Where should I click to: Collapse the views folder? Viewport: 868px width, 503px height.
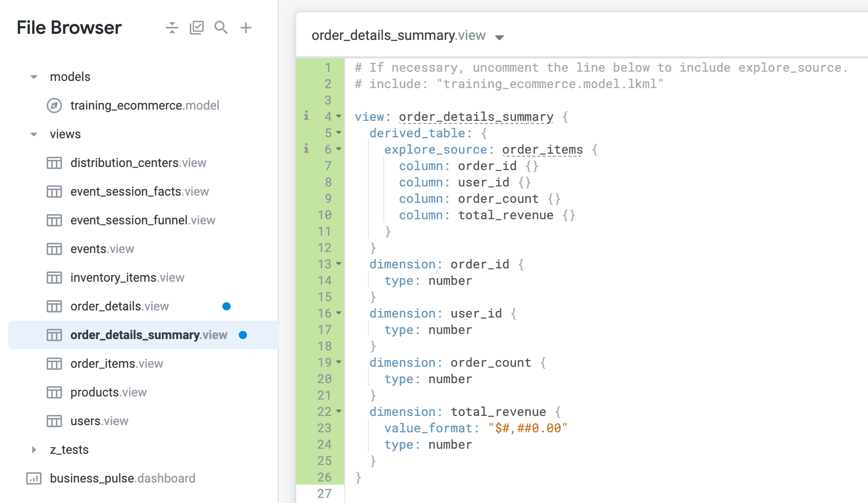pyautogui.click(x=33, y=134)
